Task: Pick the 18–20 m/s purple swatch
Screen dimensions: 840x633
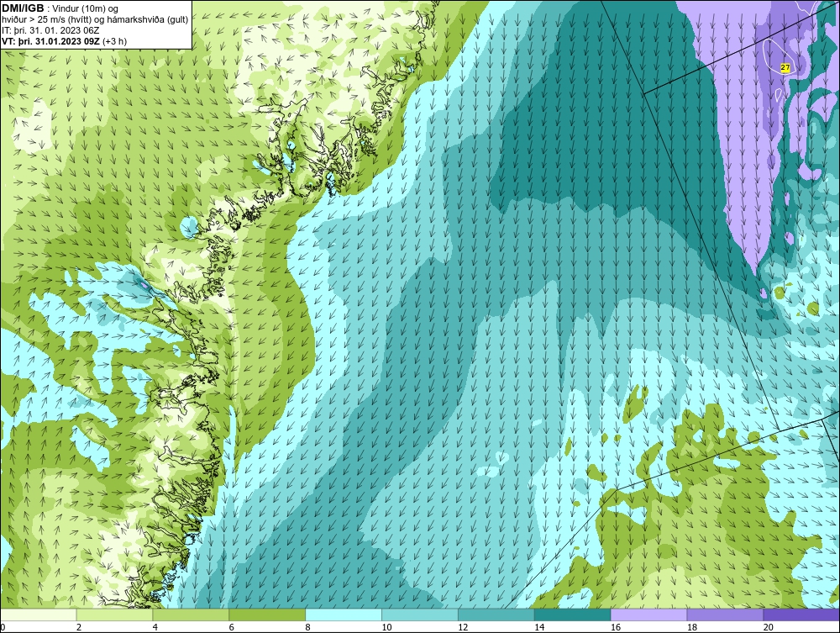Action: pos(726,615)
